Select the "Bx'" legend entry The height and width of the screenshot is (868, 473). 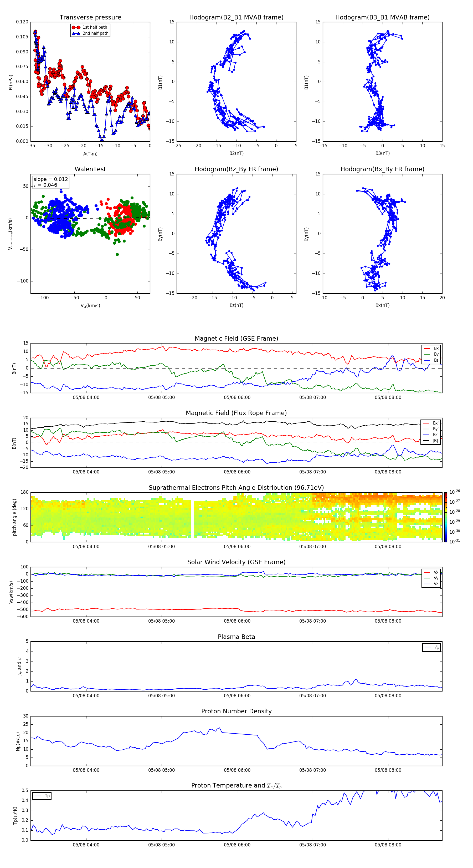coord(431,423)
